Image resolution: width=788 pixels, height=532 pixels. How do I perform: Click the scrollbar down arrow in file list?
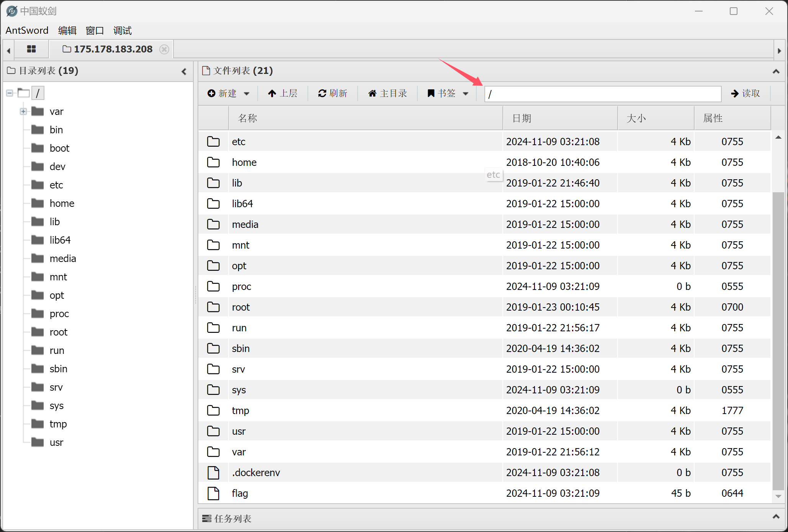click(x=778, y=496)
